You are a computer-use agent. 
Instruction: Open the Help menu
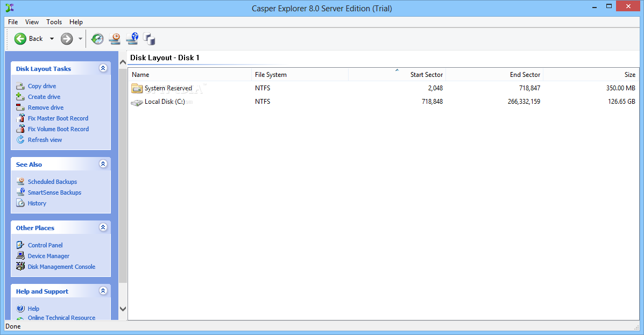pyautogui.click(x=76, y=22)
